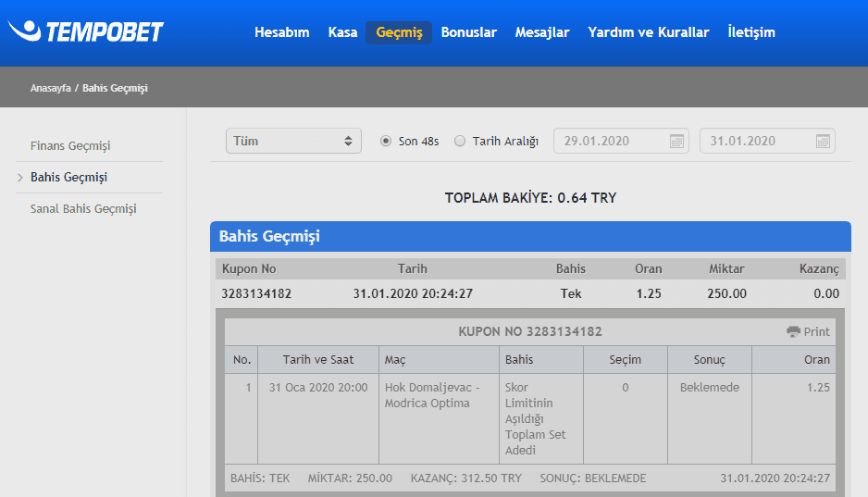Viewport: 868px width, 497px height.
Task: Open the Tüm bet type dropdown
Action: tap(293, 141)
